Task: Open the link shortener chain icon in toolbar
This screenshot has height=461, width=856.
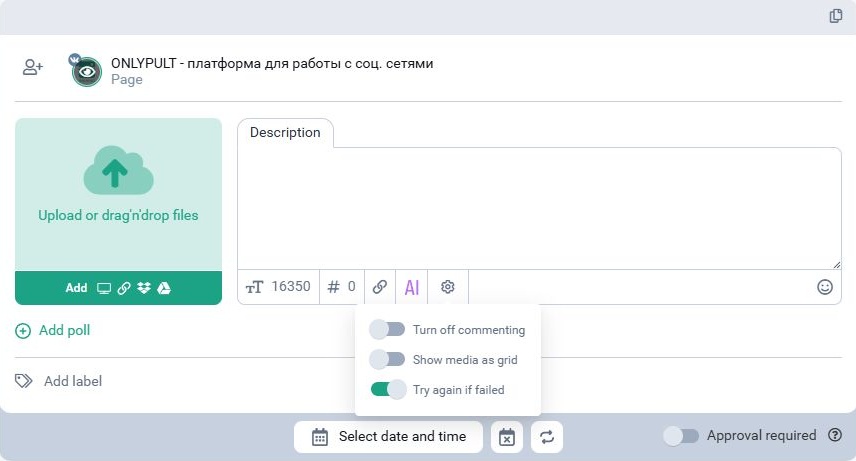Action: coord(380,287)
